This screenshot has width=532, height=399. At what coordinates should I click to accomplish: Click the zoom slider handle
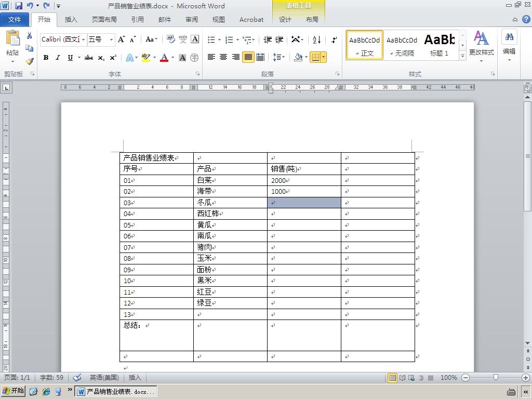[496, 377]
